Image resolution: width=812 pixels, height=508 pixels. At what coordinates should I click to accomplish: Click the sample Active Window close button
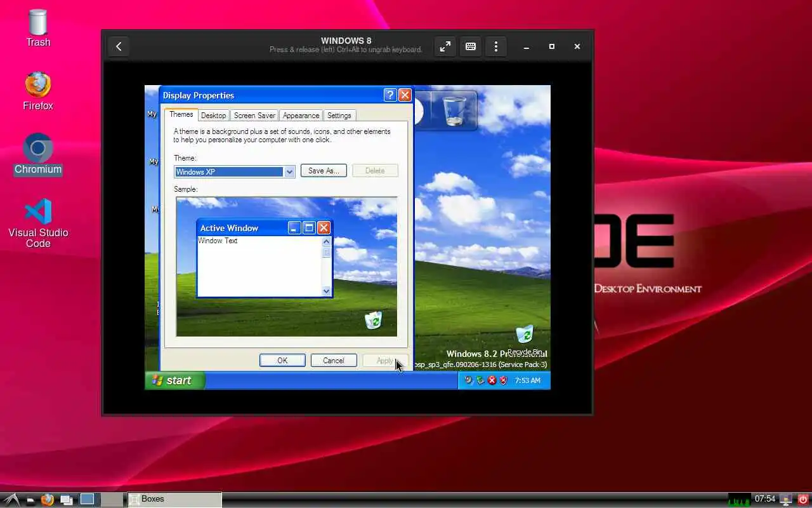click(x=324, y=227)
